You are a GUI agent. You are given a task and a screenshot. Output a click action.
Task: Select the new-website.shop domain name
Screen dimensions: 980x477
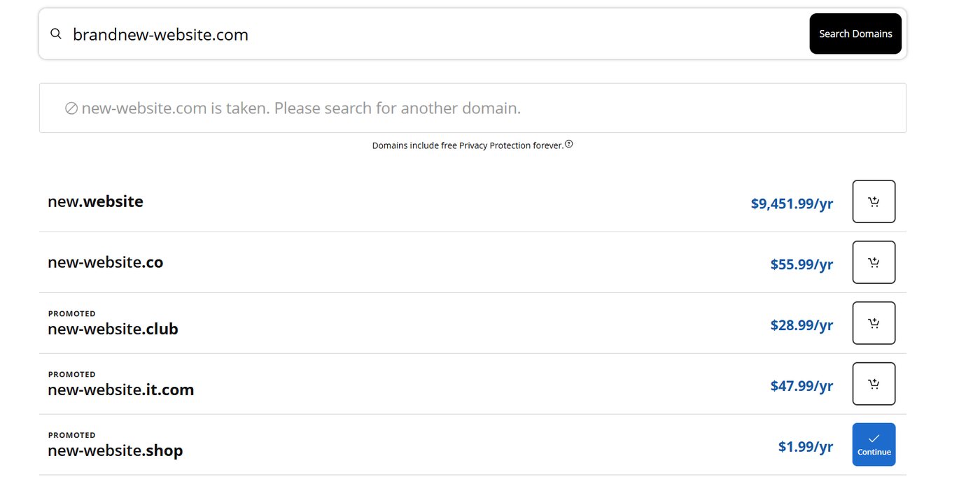point(115,450)
